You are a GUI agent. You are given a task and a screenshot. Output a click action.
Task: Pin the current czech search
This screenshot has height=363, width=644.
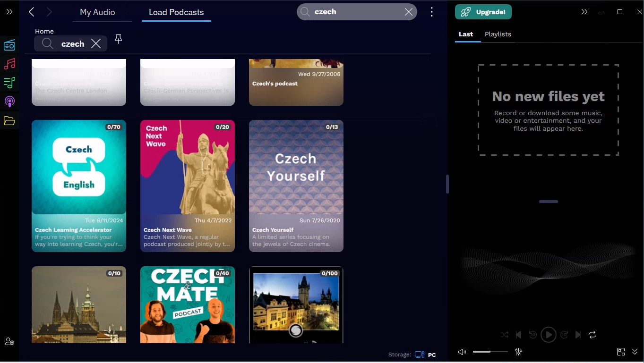tap(119, 39)
